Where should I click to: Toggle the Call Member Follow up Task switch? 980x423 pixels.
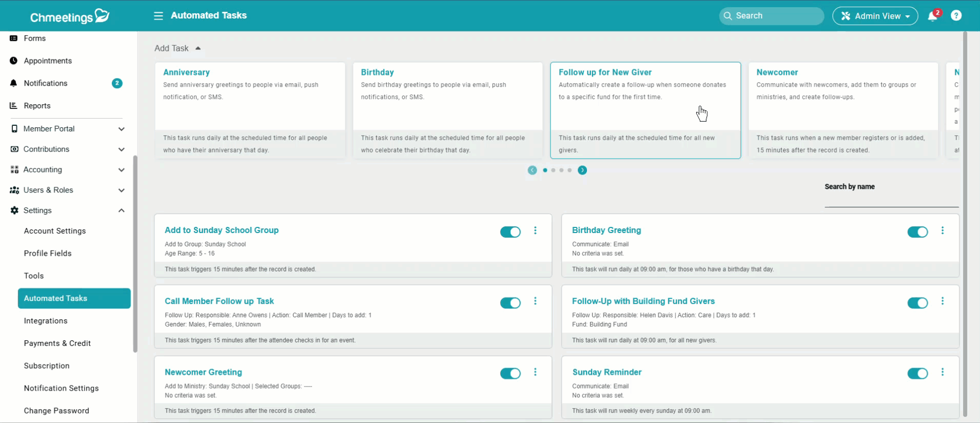510,303
